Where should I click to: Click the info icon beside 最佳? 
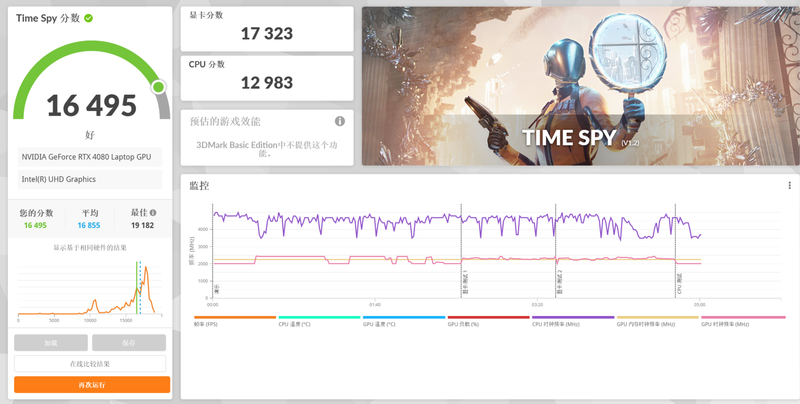[x=153, y=213]
